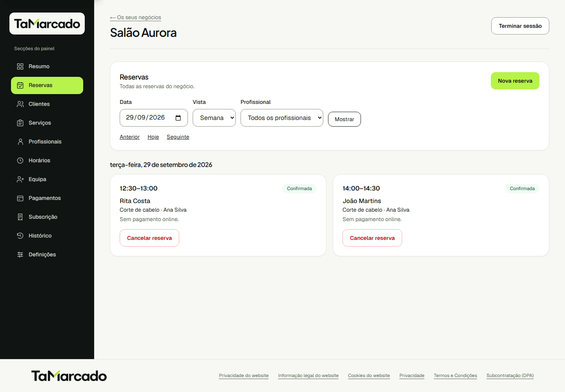Click the Serviços clipboard icon
This screenshot has height=392, width=565.
click(20, 123)
